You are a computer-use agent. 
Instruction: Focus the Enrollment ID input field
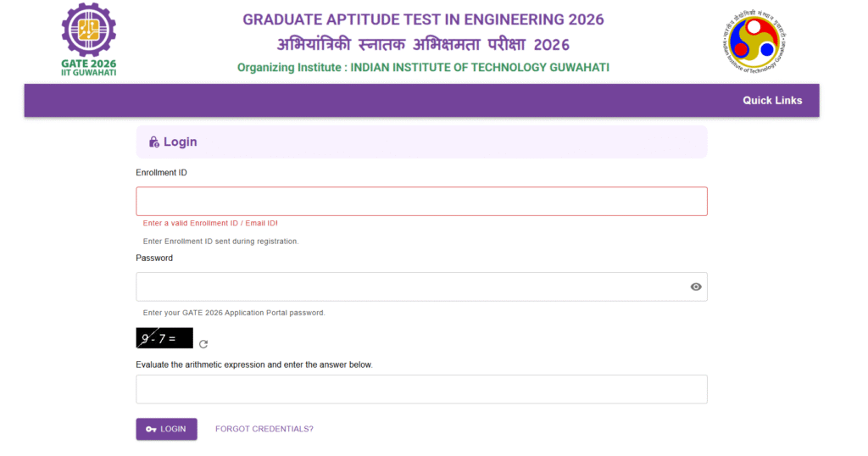coord(422,202)
